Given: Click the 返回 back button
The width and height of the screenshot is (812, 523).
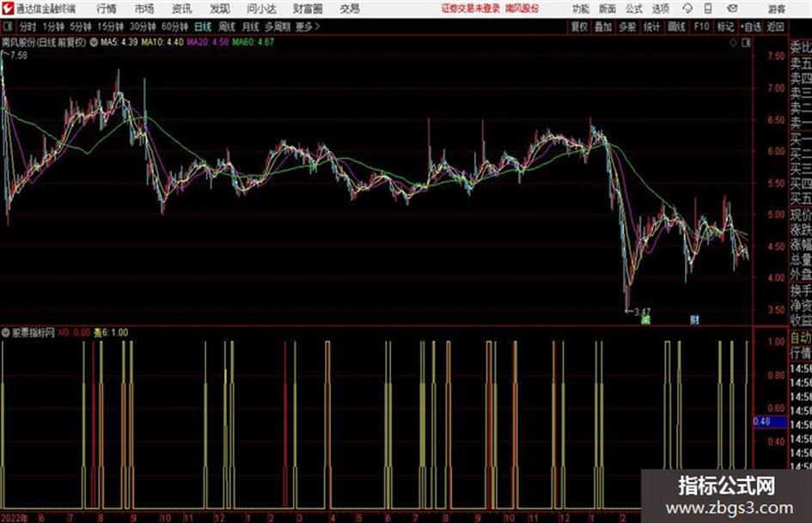Looking at the screenshot, I should pos(775,27).
